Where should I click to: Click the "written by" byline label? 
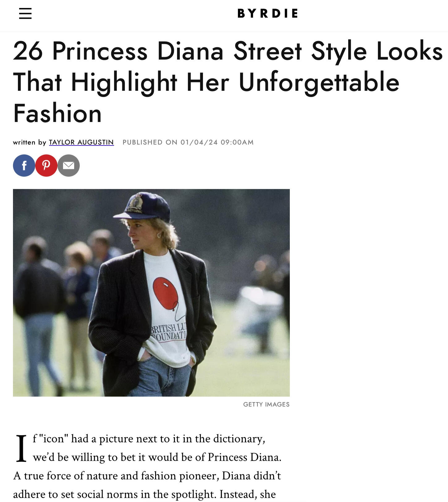coord(29,142)
